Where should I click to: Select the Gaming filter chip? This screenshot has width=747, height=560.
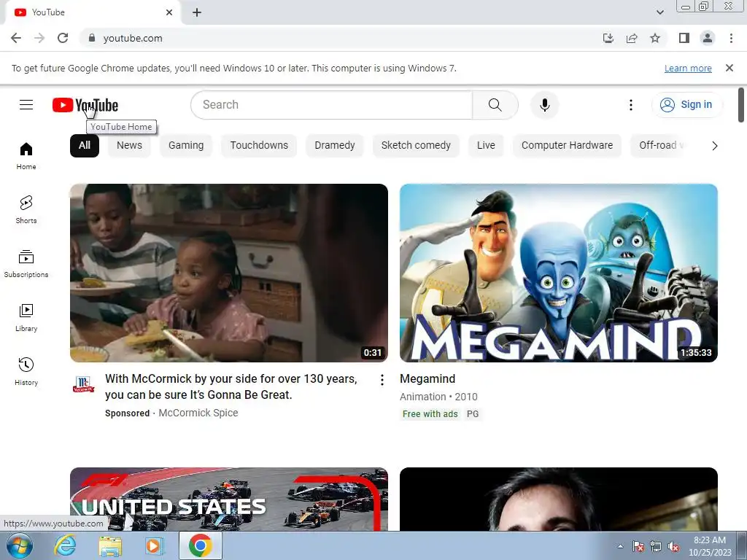point(186,145)
